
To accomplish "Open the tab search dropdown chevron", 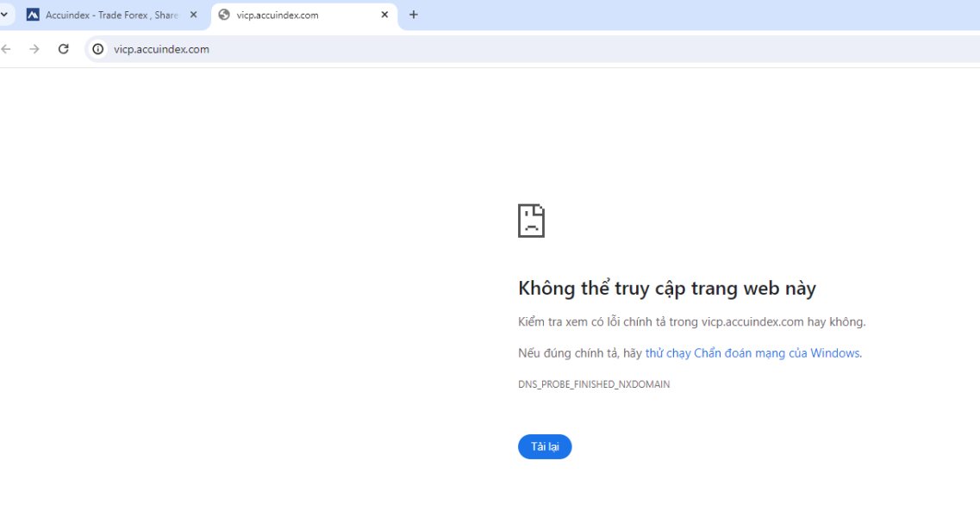I will coord(3,15).
